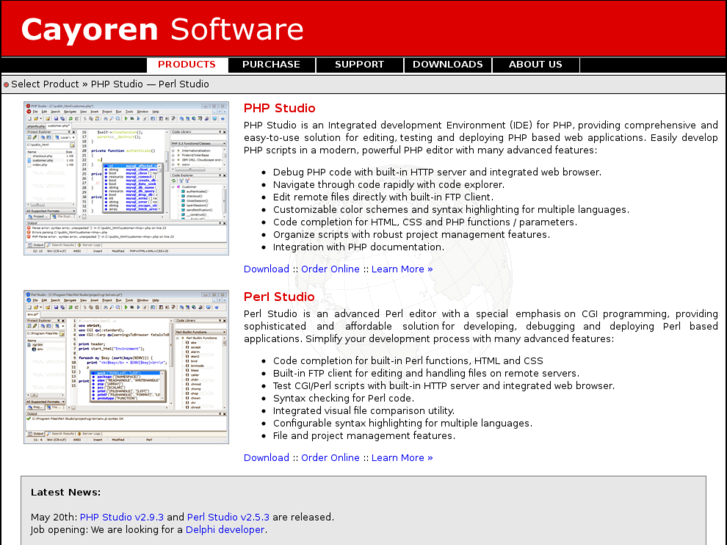Download PHP Studio via its Download link
Image resolution: width=727 pixels, height=545 pixels.
(x=267, y=269)
